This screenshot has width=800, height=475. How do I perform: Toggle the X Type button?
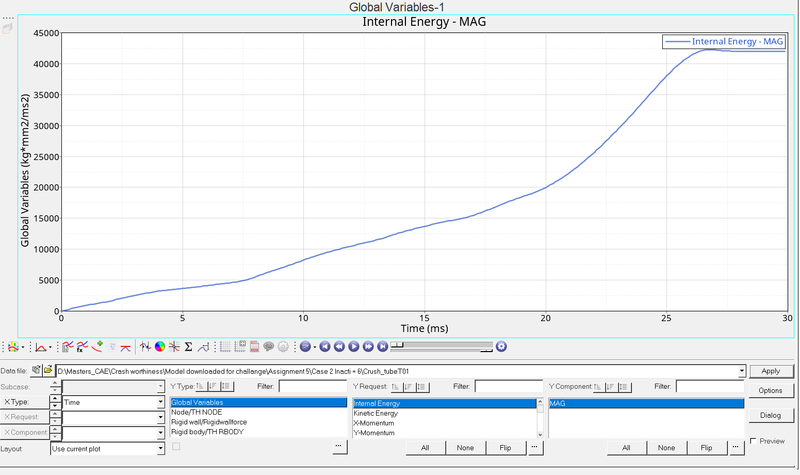25,401
